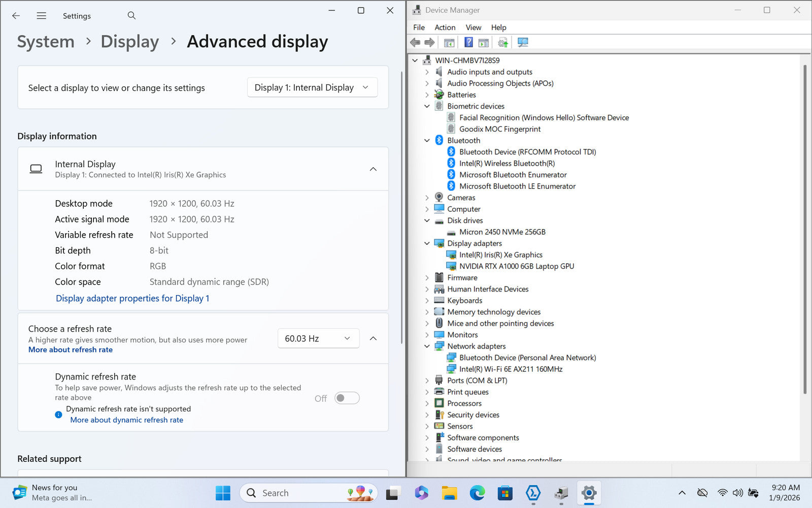
Task: Click the Scan for hardware changes toolbar icon
Action: [523, 43]
